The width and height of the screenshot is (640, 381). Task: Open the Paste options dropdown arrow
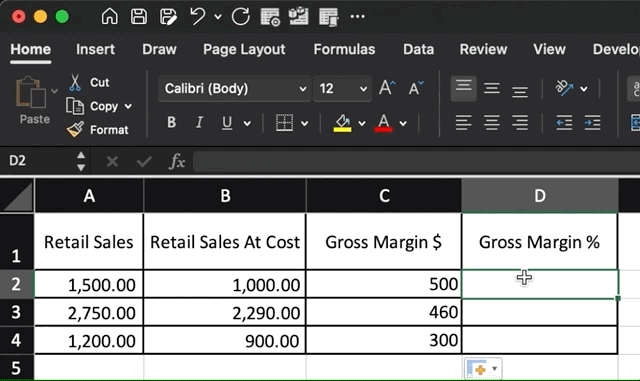click(x=54, y=91)
